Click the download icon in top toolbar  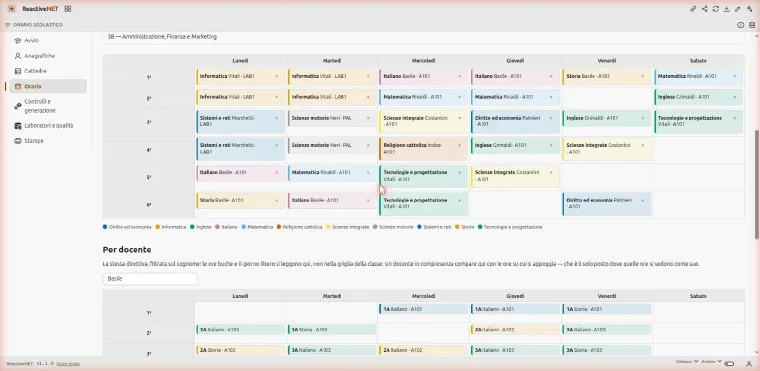727,9
